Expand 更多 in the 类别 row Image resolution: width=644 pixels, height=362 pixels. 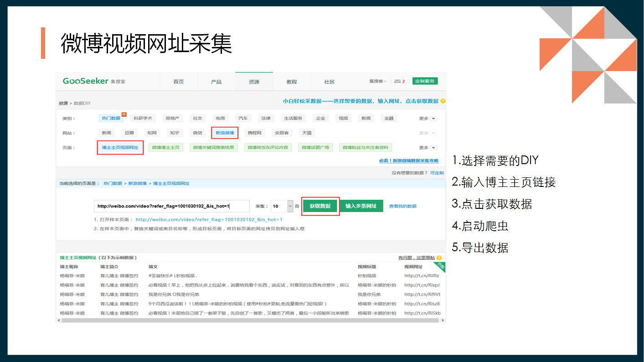click(428, 119)
